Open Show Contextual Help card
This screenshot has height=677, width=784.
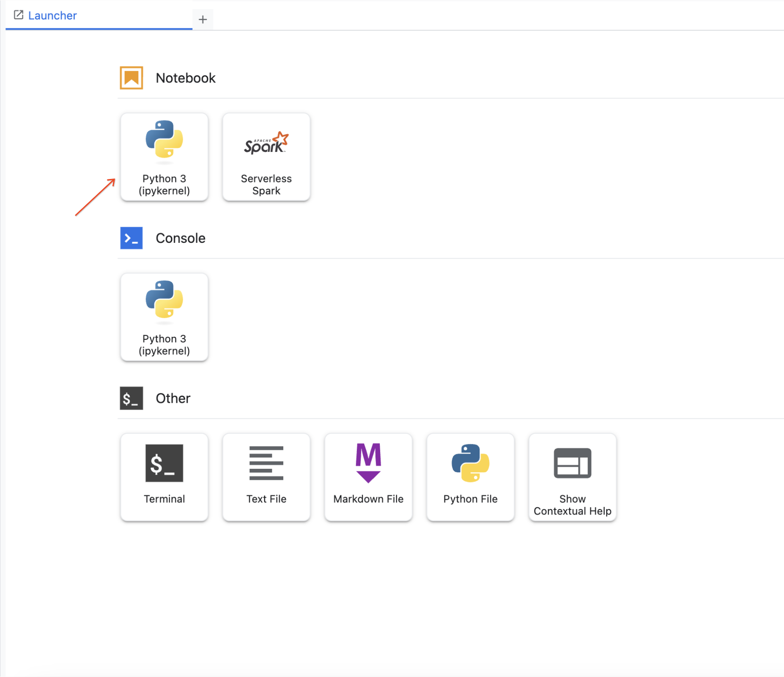573,477
